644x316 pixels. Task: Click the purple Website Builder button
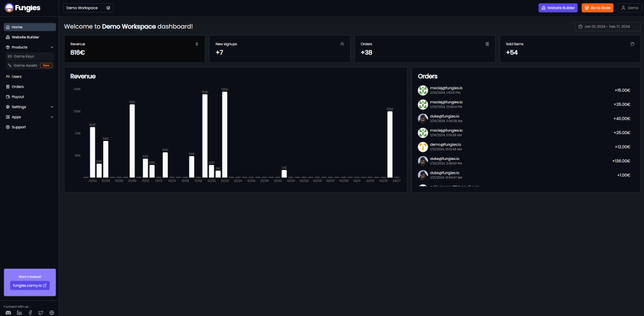coord(558,8)
